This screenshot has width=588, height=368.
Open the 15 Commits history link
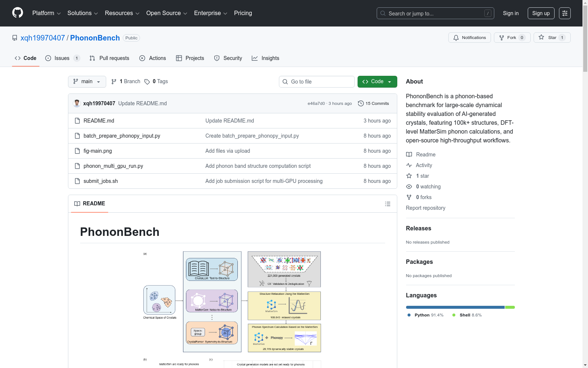(x=373, y=103)
